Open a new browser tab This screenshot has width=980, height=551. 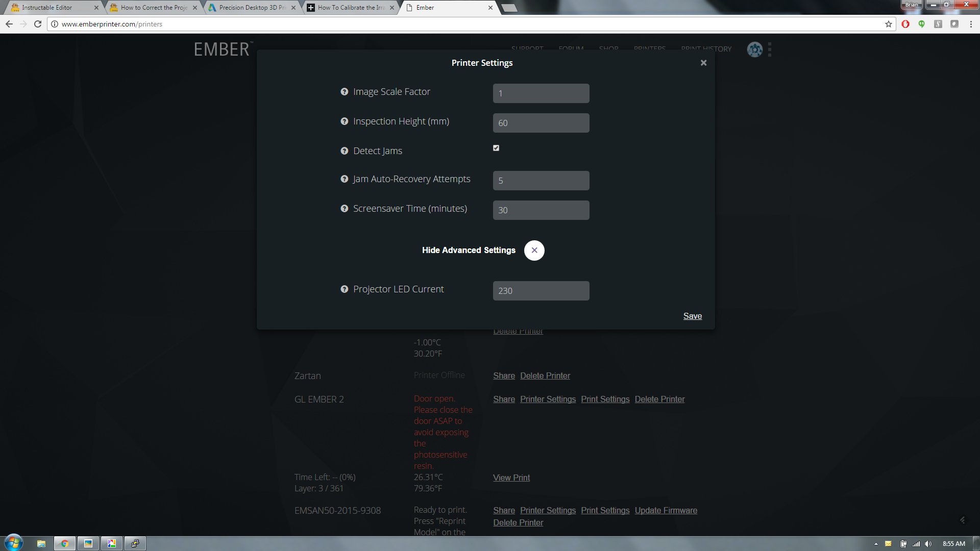click(509, 8)
